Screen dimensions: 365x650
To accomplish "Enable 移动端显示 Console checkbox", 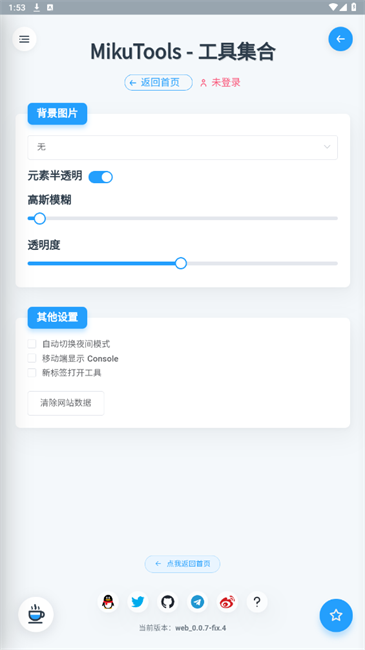I will (32, 358).
